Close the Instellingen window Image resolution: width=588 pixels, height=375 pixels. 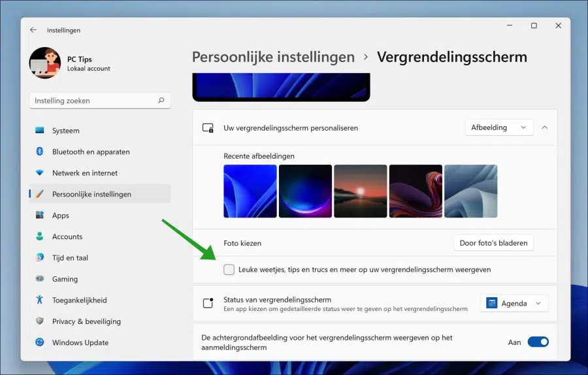tap(559, 25)
